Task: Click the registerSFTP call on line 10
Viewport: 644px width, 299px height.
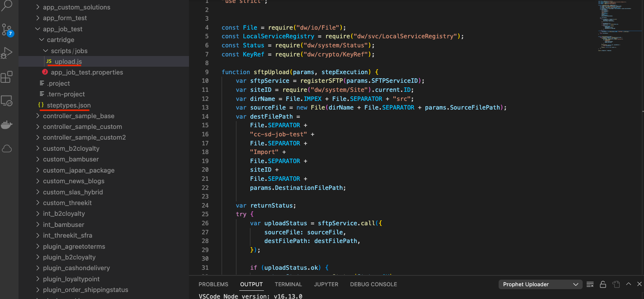Action: [321, 81]
